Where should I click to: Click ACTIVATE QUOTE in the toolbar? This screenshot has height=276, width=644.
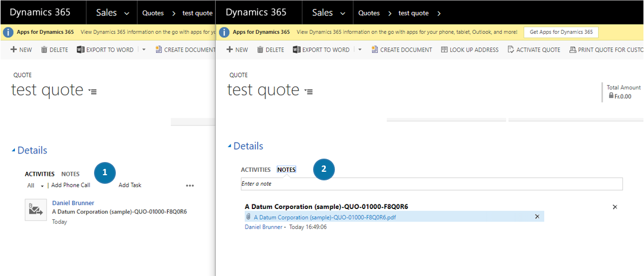click(533, 50)
